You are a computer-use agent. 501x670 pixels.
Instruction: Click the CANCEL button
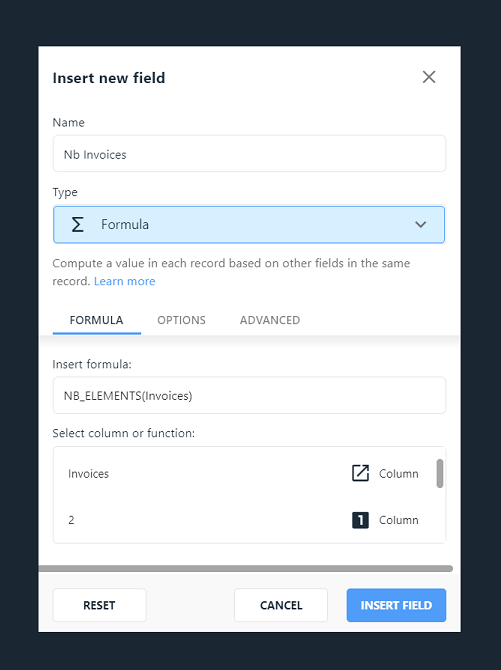[281, 605]
